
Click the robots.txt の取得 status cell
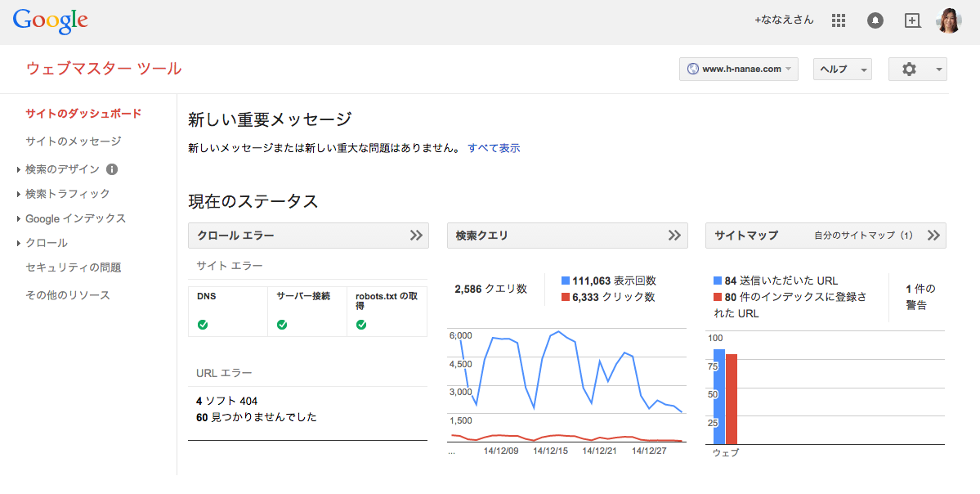pos(387,312)
